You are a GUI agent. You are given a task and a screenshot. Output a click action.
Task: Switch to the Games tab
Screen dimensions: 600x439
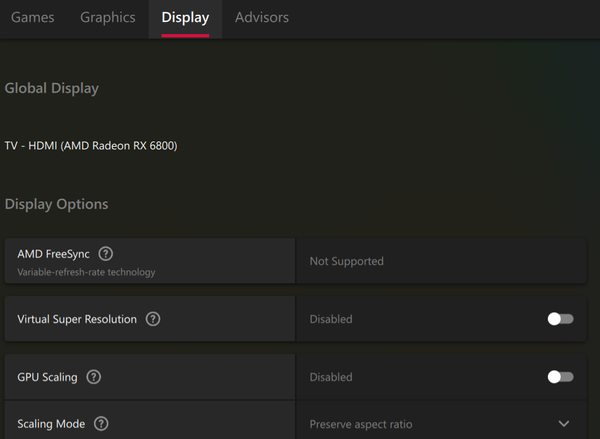pyautogui.click(x=33, y=18)
